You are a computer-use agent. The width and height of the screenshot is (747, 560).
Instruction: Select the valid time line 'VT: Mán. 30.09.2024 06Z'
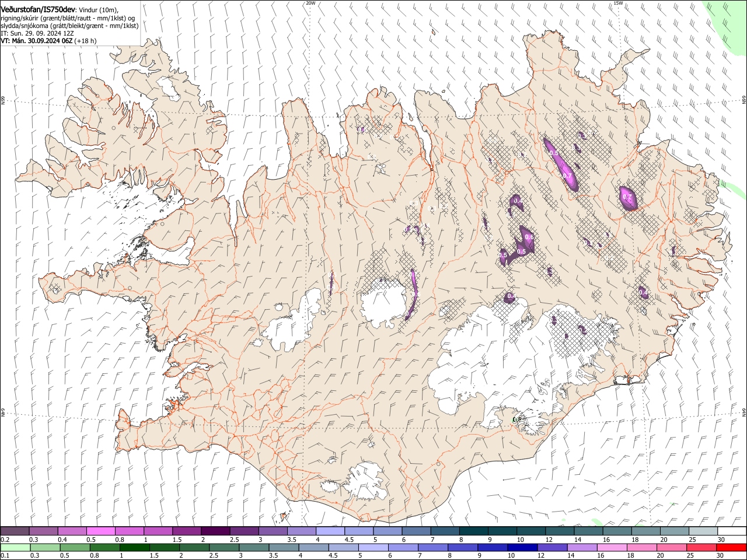(37, 41)
